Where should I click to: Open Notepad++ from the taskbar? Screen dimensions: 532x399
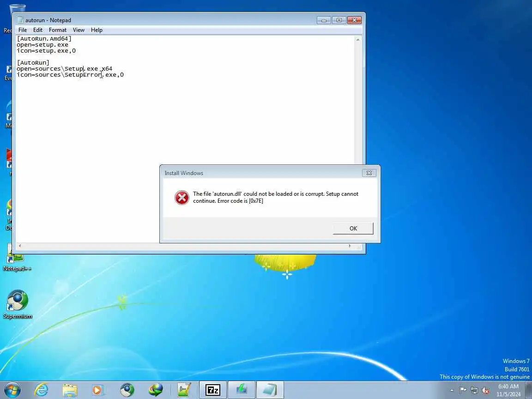[184, 390]
